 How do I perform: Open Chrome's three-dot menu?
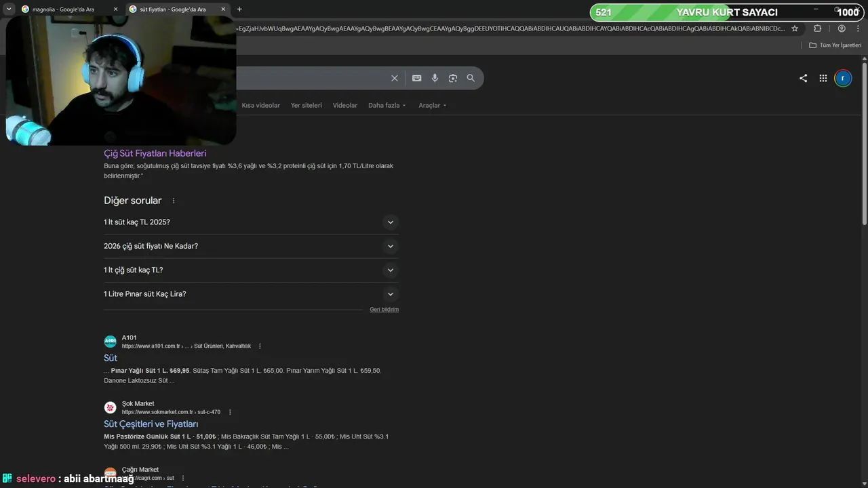point(858,28)
